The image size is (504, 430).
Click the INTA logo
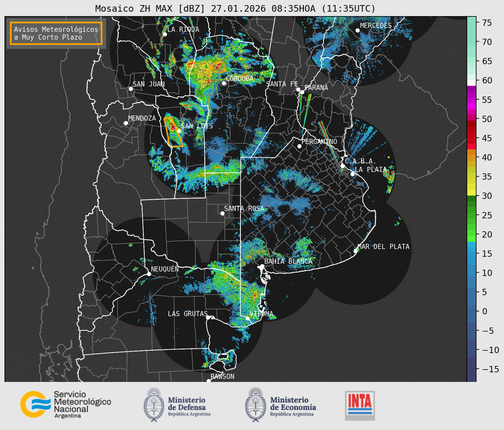[x=360, y=405]
